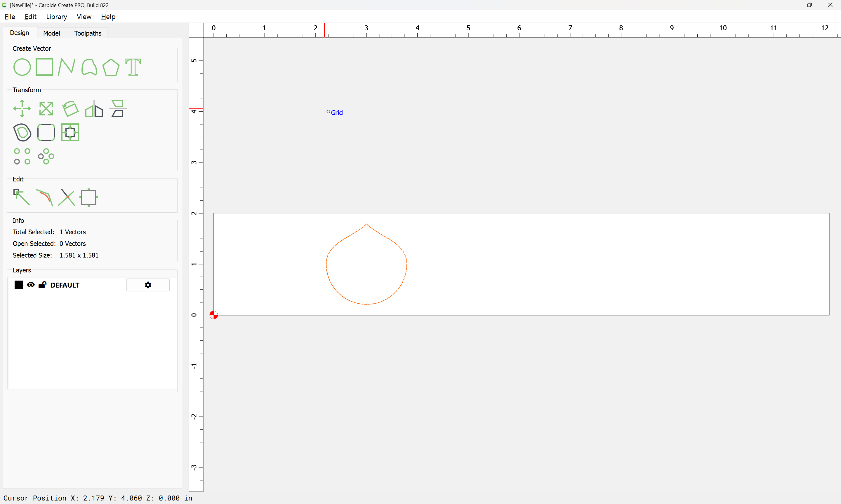Open the Trim Vectors tool

(66, 197)
